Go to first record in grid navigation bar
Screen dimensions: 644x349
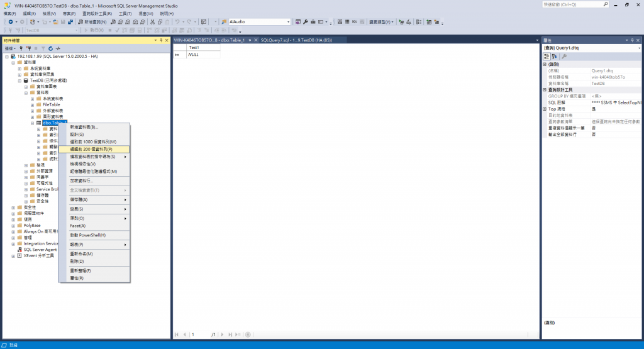point(177,335)
